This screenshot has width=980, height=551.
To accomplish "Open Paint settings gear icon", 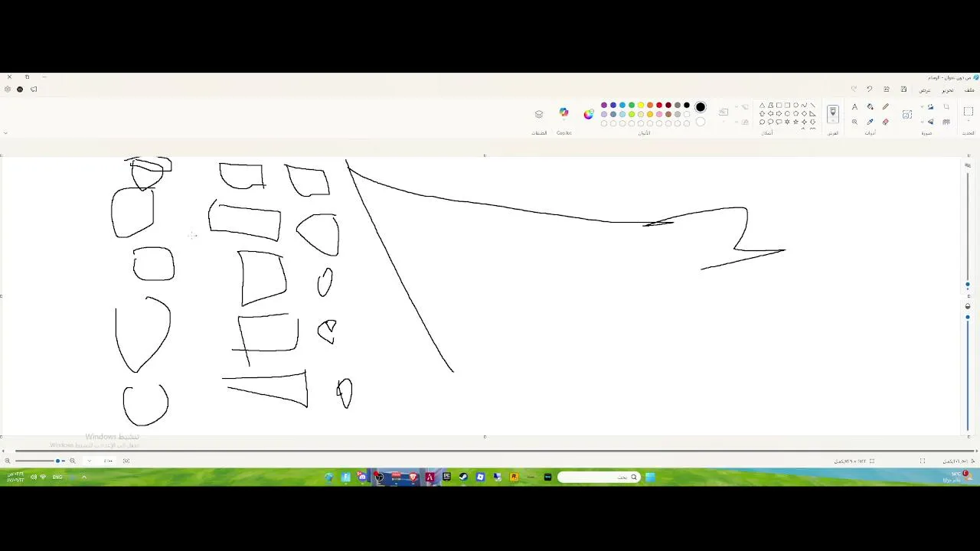I will 8,90.
